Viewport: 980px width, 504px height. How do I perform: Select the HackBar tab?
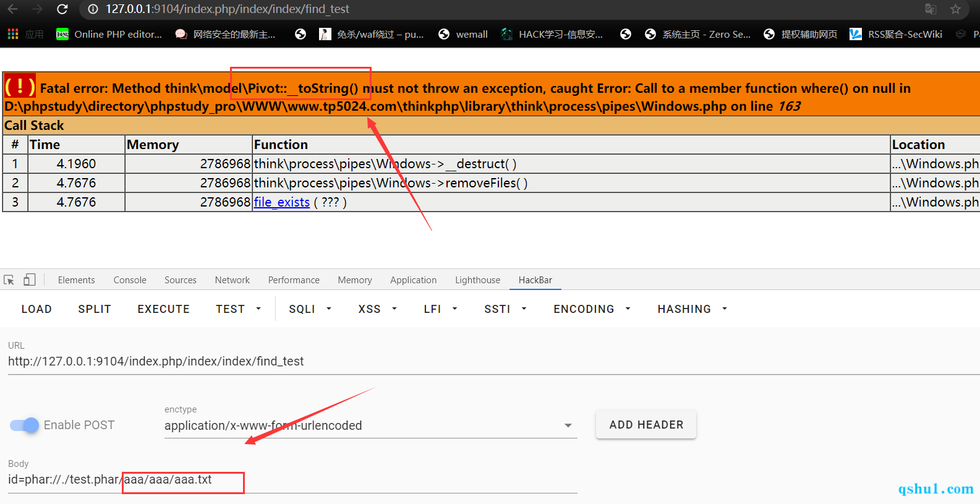(x=535, y=280)
